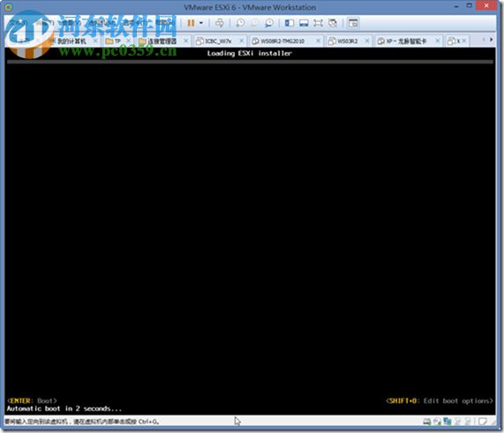Click the '<SHIFT+O: Edit boot options>' text

(x=440, y=401)
